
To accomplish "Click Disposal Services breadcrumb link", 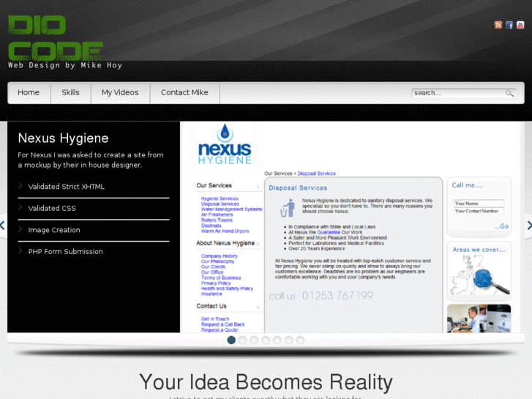I will click(x=316, y=174).
